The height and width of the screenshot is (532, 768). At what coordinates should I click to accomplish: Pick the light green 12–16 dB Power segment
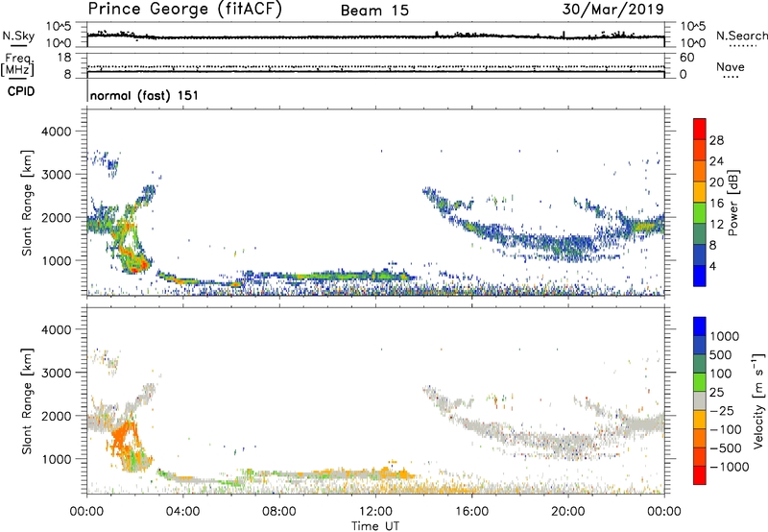point(700,212)
